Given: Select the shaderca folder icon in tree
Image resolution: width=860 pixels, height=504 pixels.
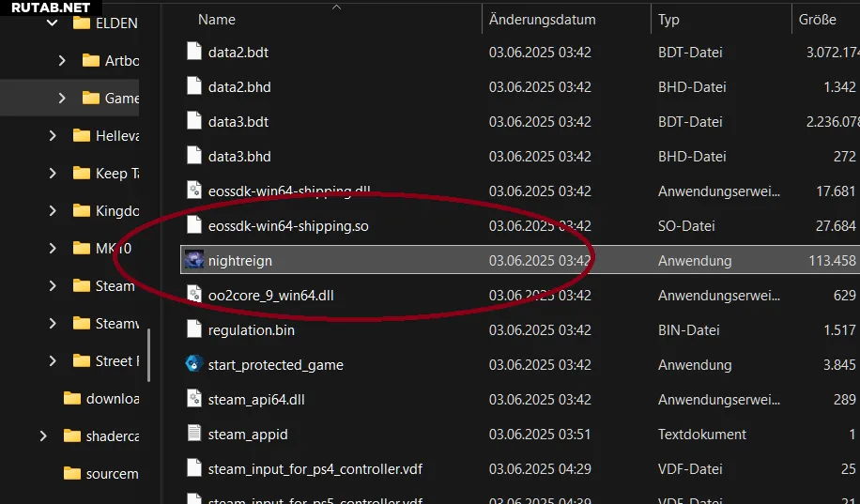Looking at the screenshot, I should 72,436.
